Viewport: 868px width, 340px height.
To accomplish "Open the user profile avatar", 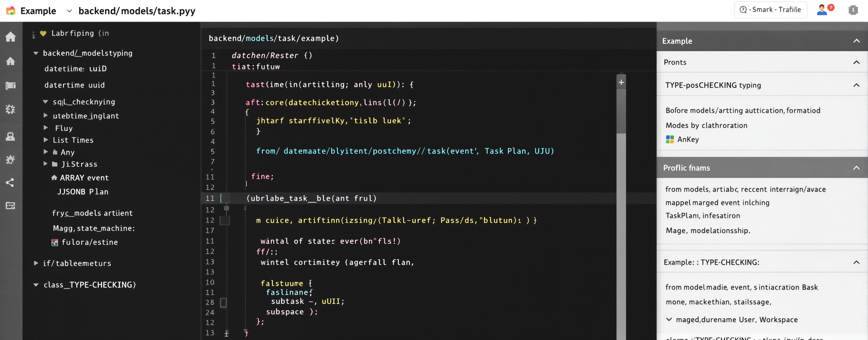I will click(x=822, y=10).
